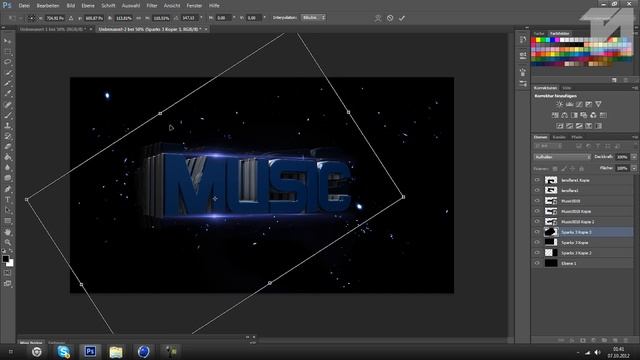Select the Rectangle shape tool
This screenshot has width=640, height=360.
point(8,221)
